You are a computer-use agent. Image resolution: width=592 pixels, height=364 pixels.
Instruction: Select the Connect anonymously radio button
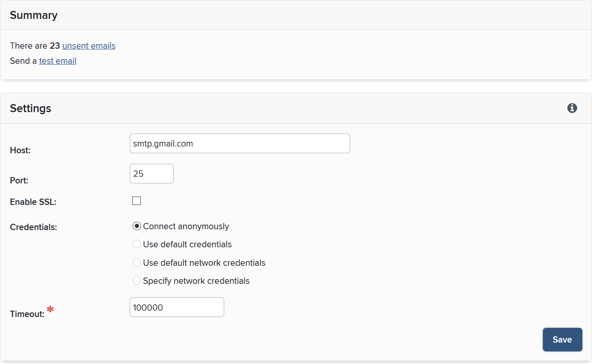pyautogui.click(x=137, y=226)
